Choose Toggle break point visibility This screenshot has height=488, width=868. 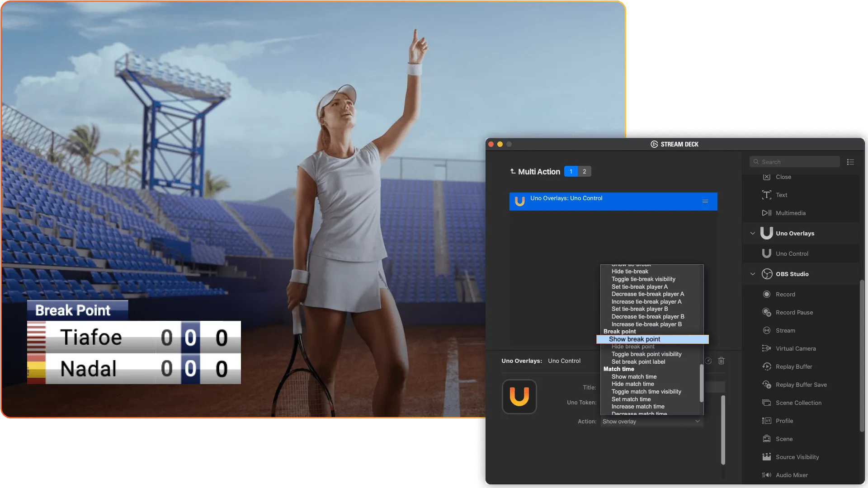click(x=646, y=354)
